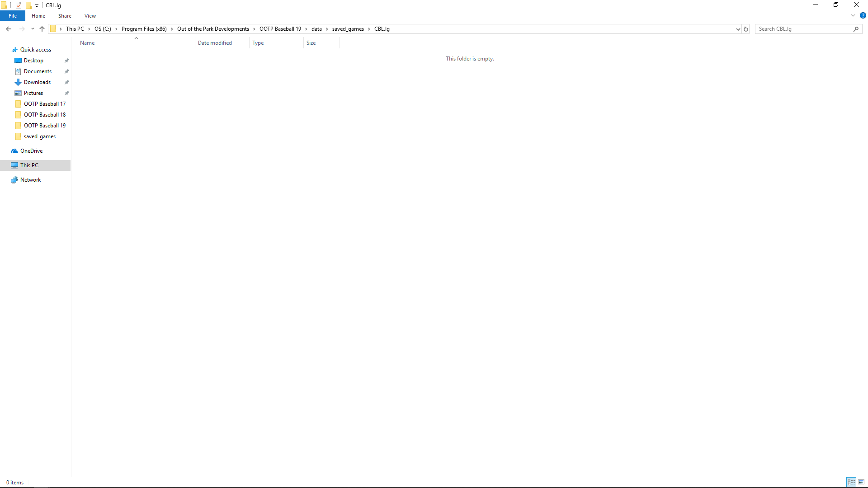Screen dimensions: 868x488
Task: Expand the ribbon chevron
Action: tap(853, 16)
